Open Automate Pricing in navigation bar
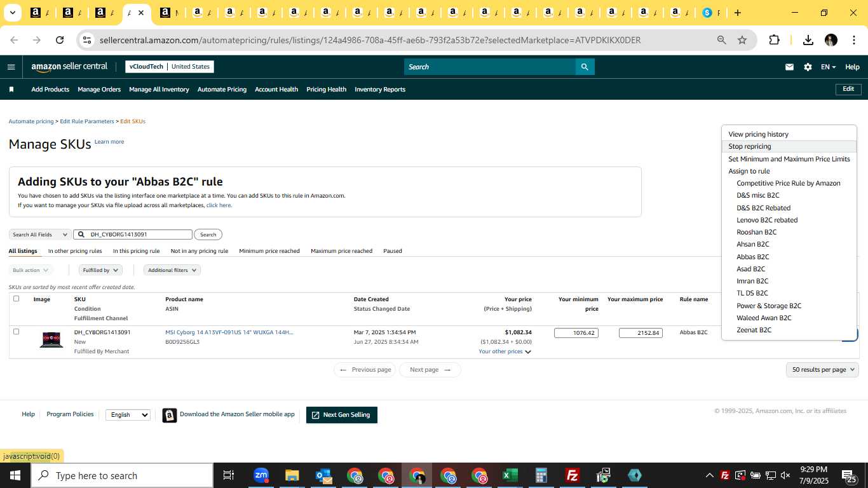 pyautogui.click(x=222, y=90)
